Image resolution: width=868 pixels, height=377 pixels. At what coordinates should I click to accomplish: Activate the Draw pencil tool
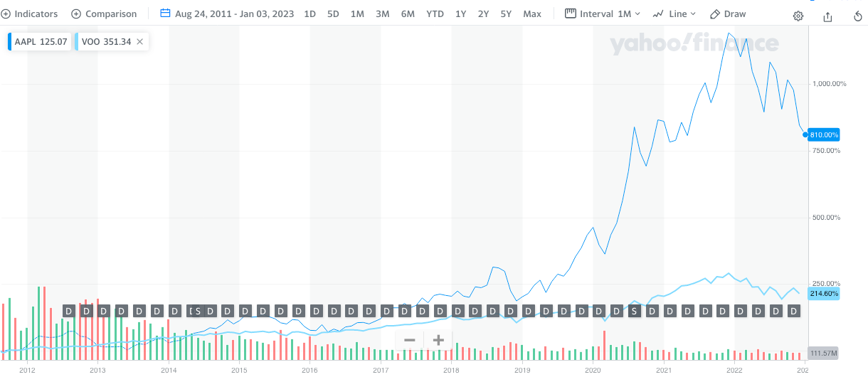click(x=728, y=14)
